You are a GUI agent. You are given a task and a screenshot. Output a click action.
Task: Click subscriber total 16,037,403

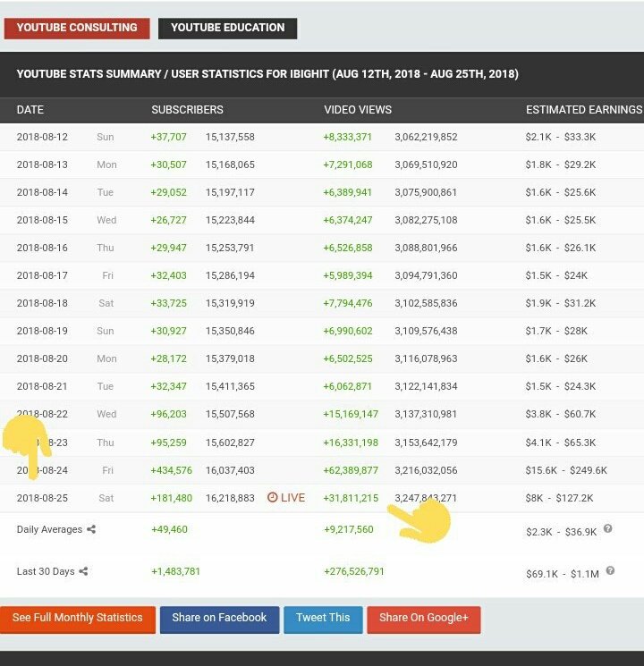point(230,470)
